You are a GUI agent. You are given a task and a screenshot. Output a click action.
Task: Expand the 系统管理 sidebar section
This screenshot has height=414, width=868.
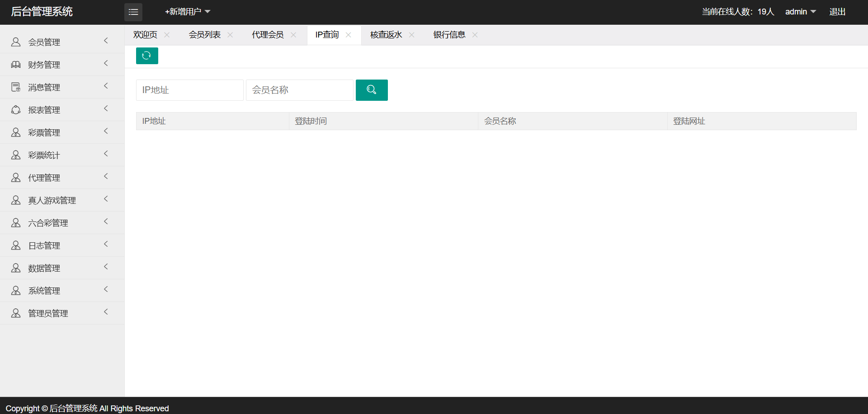click(x=44, y=291)
